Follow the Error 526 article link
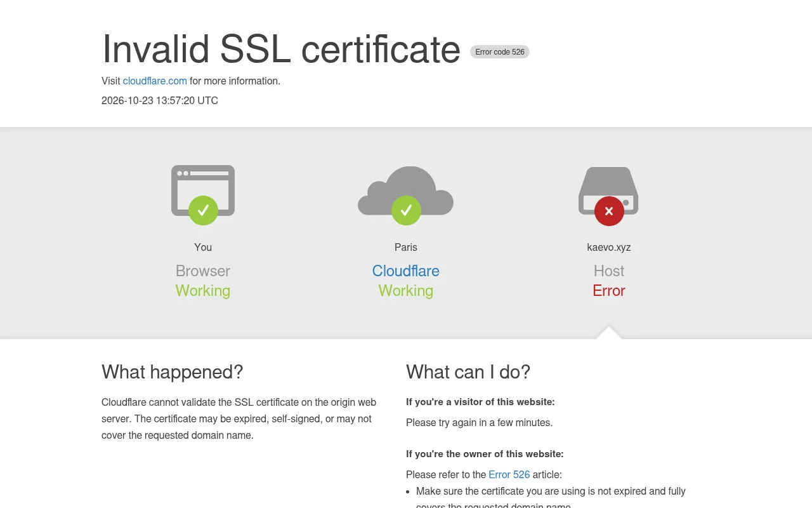 pos(509,474)
